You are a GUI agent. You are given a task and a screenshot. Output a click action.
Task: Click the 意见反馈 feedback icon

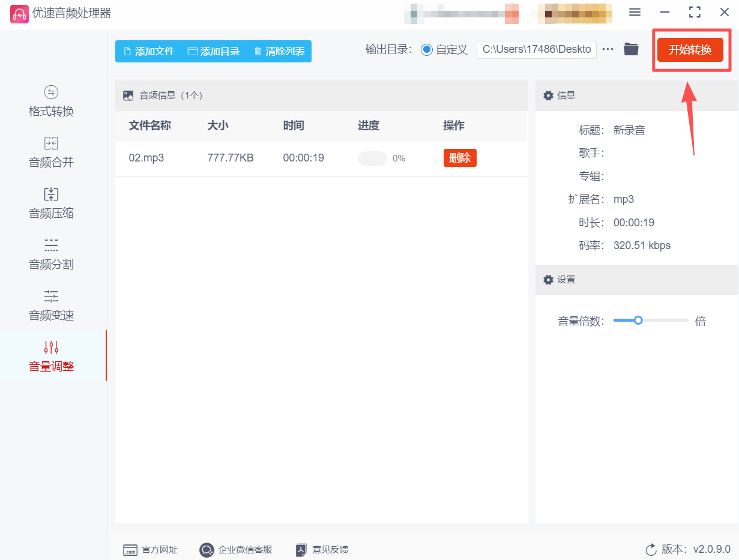[300, 549]
